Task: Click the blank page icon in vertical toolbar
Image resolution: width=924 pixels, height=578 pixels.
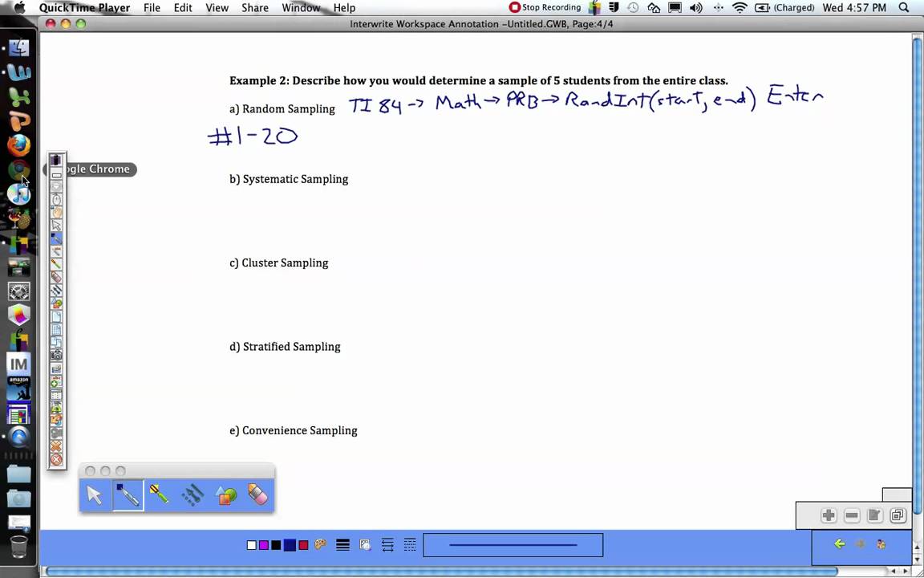Action: [56, 317]
